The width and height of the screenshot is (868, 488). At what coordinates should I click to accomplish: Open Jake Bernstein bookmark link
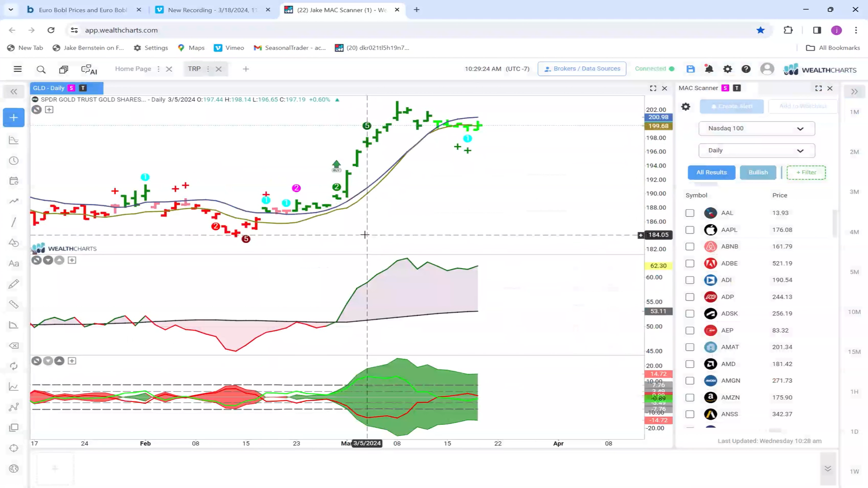[88, 47]
